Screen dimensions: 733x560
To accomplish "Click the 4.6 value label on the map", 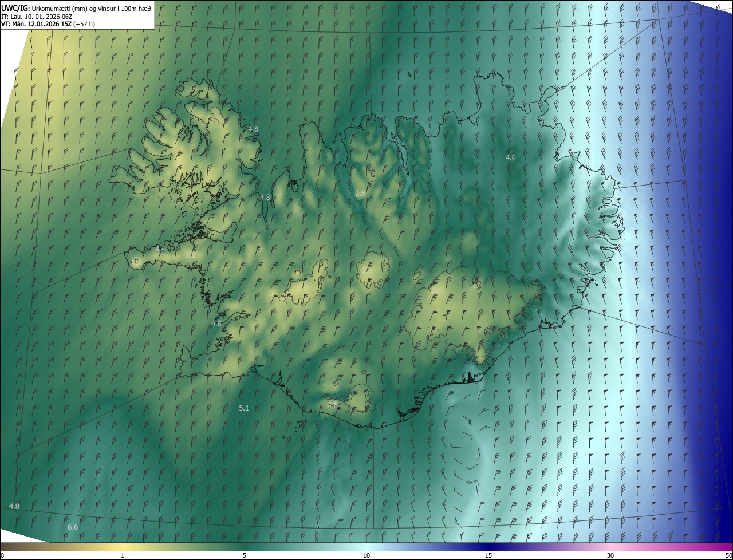I will click(x=510, y=157).
